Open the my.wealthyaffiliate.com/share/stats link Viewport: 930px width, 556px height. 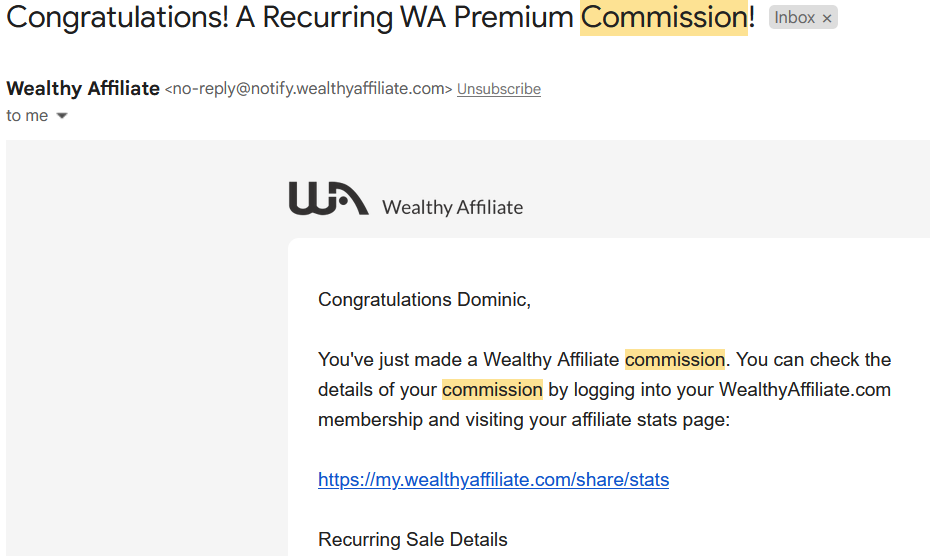[x=493, y=479]
